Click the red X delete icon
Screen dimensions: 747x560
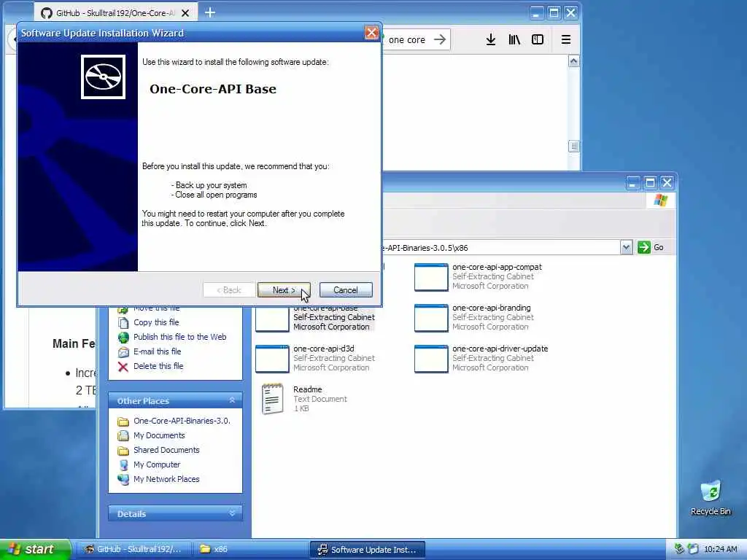123,367
